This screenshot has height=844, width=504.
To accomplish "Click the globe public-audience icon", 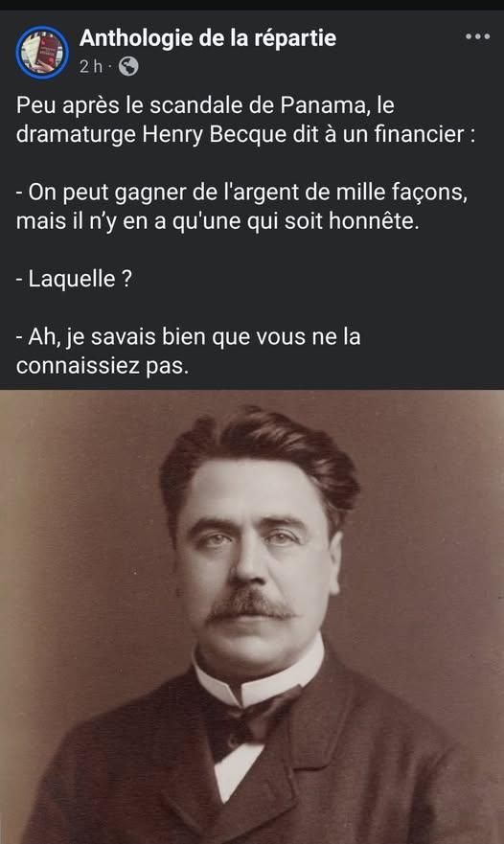I will coord(128,66).
